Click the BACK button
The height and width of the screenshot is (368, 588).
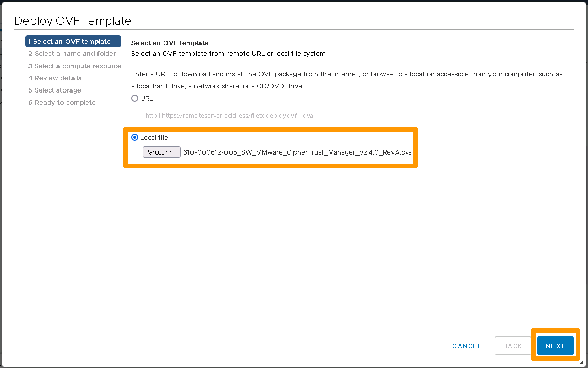(x=512, y=346)
